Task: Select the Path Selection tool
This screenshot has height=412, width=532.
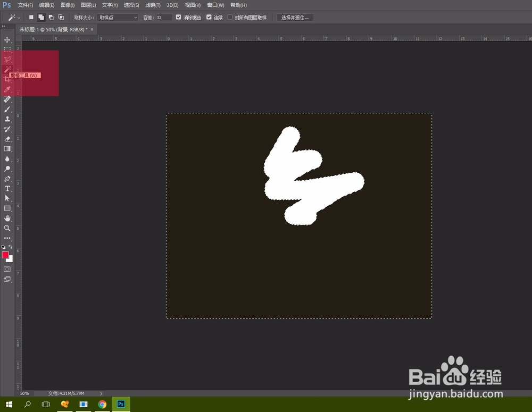Action: pyautogui.click(x=7, y=198)
